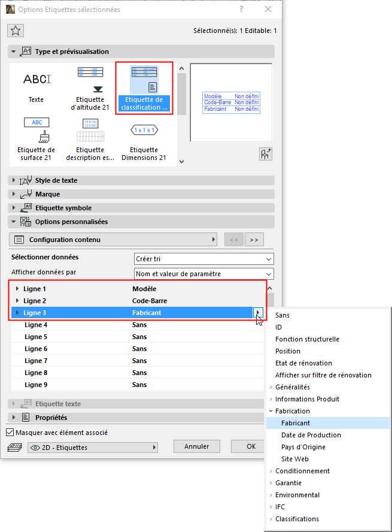Select Ligne 7 row
This screenshot has height=532, width=392.
(x=137, y=361)
